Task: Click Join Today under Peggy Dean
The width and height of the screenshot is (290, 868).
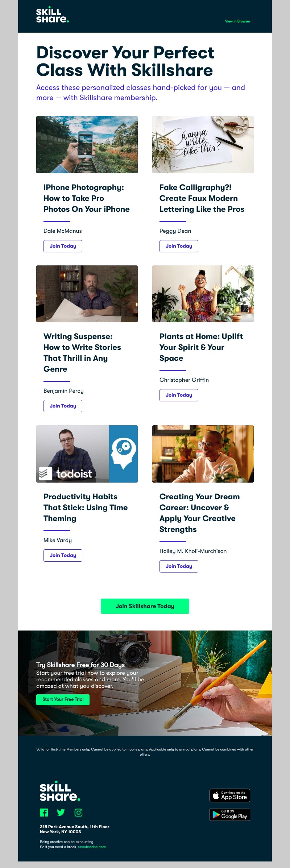Action: click(x=179, y=246)
